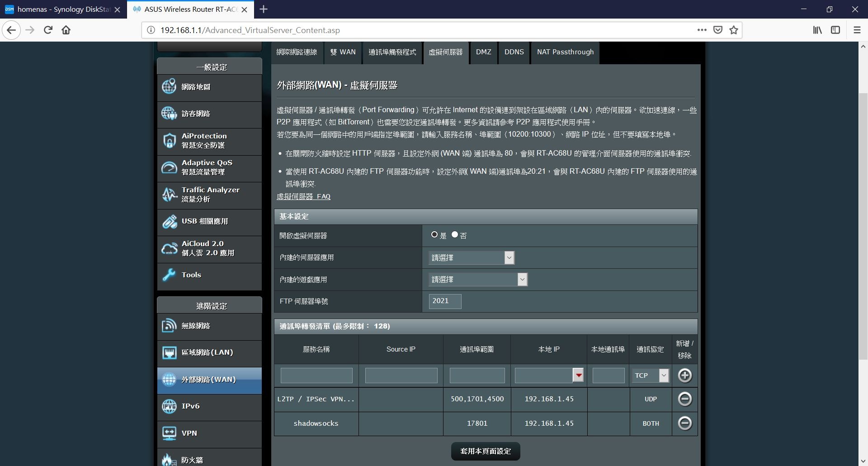Switch to DDNS tab
This screenshot has height=466, width=868.
coord(514,52)
